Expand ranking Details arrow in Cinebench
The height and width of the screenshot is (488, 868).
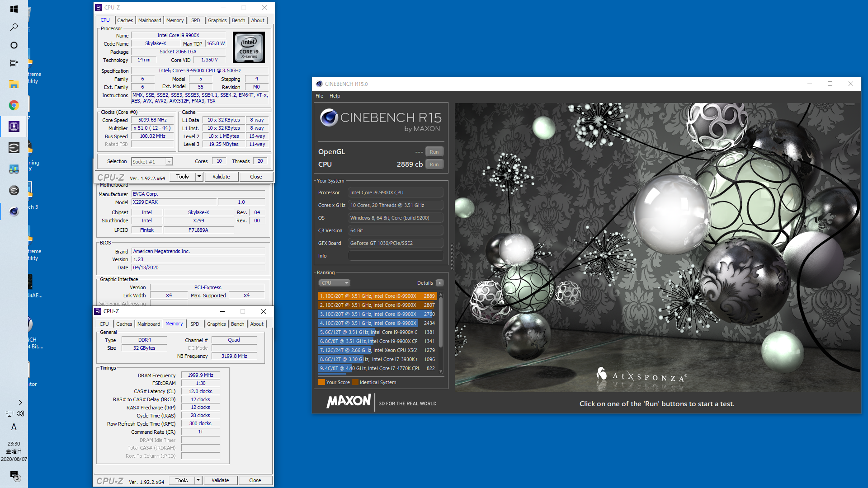(x=440, y=283)
